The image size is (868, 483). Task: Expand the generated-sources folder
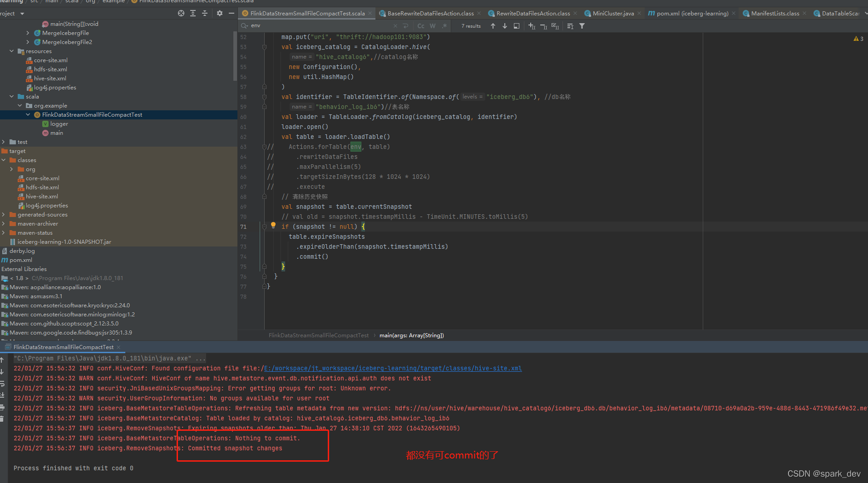pyautogui.click(x=4, y=214)
